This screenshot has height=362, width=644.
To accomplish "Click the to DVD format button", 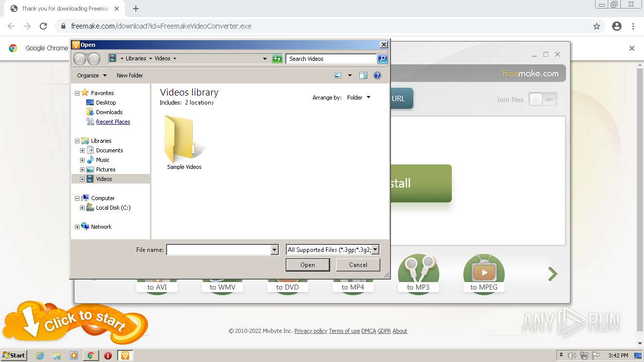I will (287, 287).
